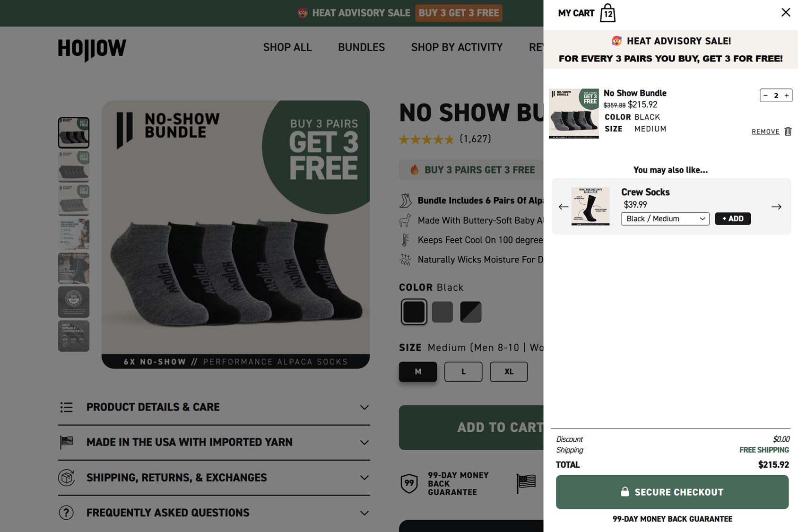Choose the dark gray color swatch

pyautogui.click(x=442, y=312)
